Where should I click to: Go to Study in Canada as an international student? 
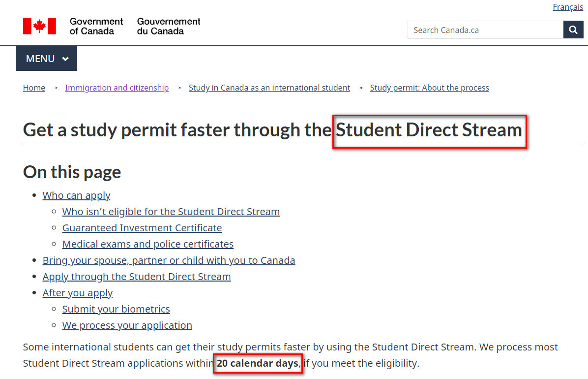[269, 88]
